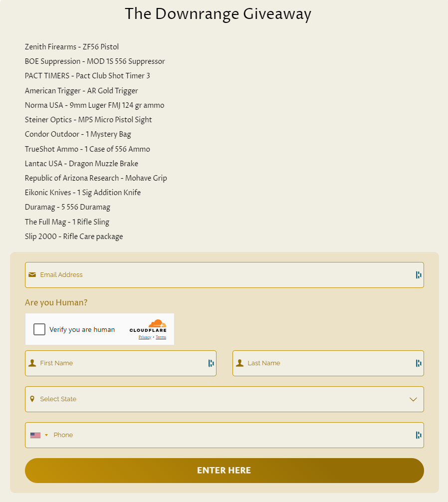The width and height of the screenshot is (448, 502).
Task: Click 'Republic of Arizona Research - Mohave Grip'
Action: [x=96, y=178]
